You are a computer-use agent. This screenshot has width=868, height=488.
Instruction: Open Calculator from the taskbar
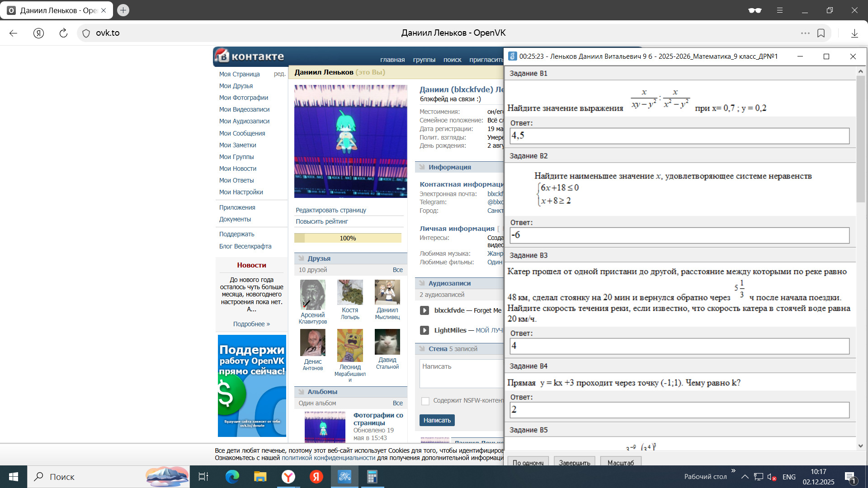(372, 477)
